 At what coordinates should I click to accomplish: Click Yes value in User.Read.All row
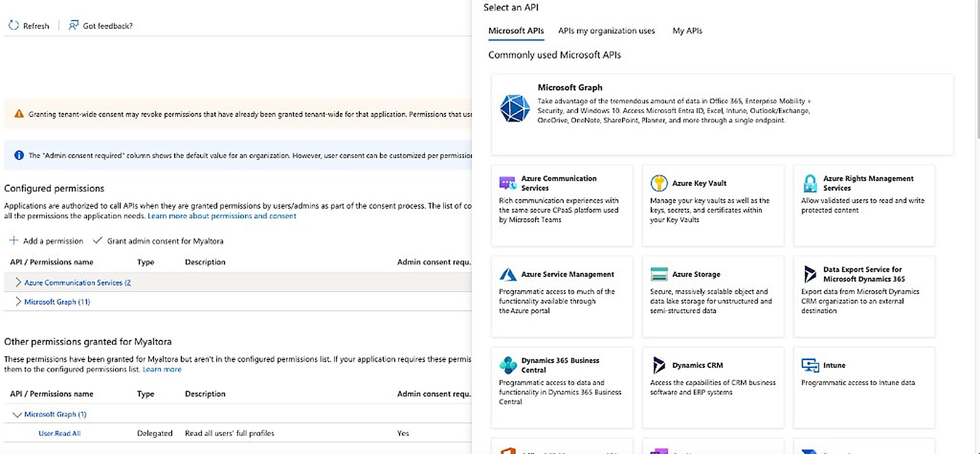[403, 433]
